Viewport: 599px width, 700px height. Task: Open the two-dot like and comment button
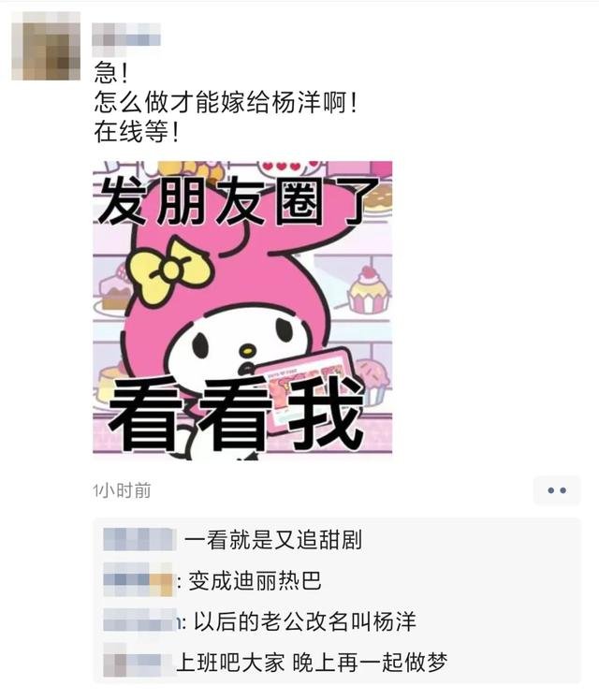[557, 490]
